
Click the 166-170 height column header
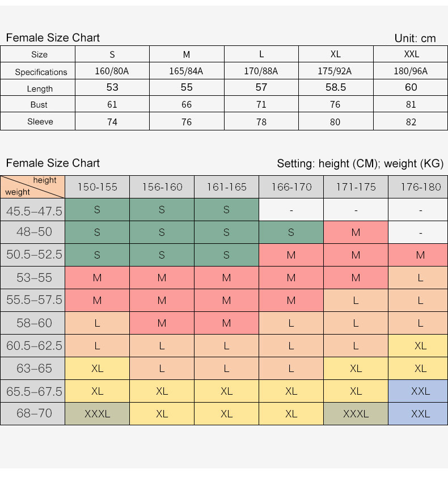[291, 187]
